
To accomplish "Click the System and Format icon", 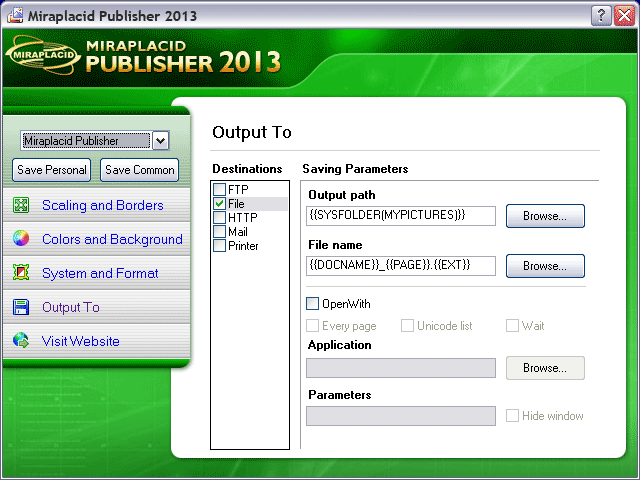I will (21, 272).
